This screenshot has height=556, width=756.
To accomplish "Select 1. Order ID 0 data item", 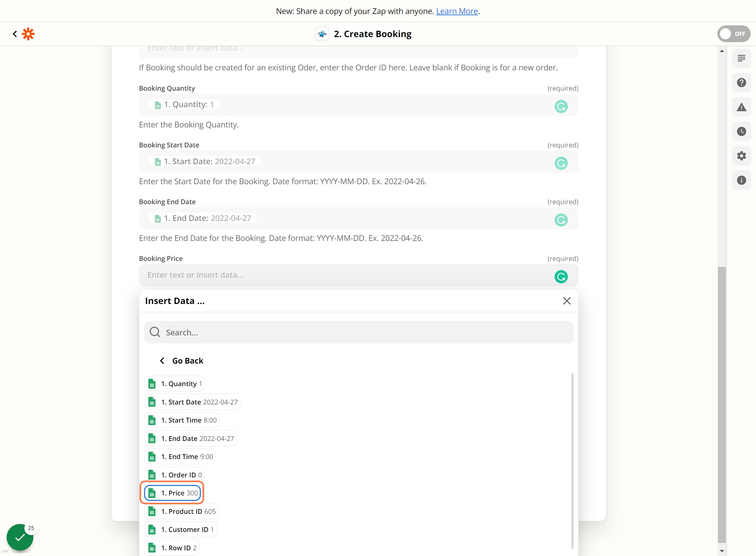I will (175, 475).
